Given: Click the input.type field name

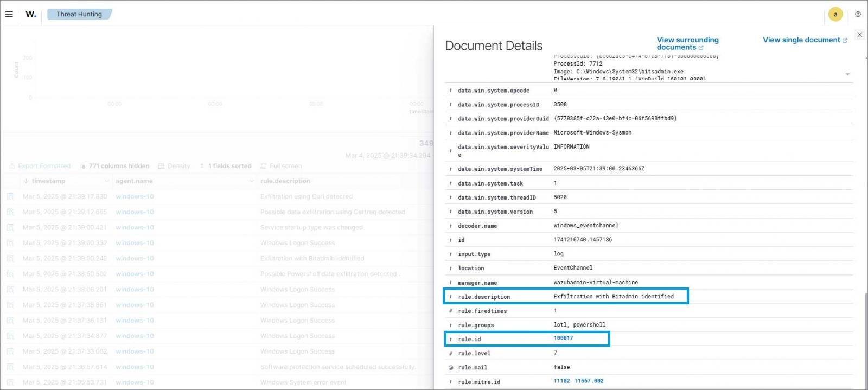Looking at the screenshot, I should pos(474,254).
